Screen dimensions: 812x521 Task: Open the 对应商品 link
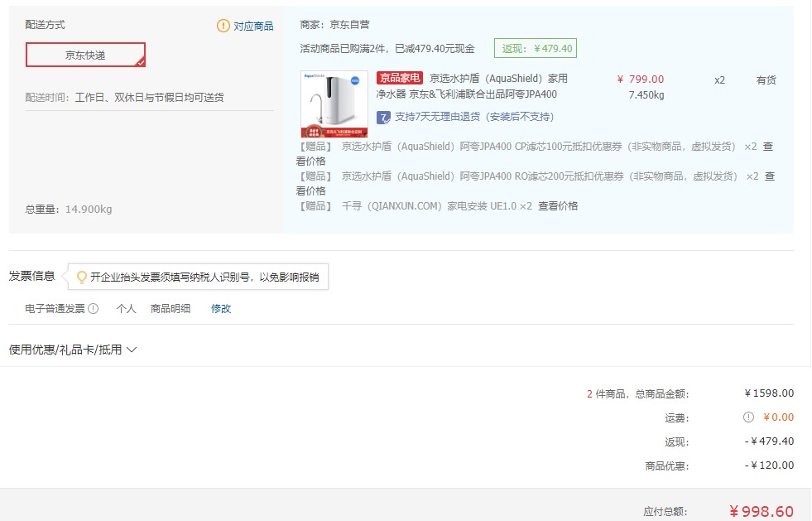click(253, 26)
